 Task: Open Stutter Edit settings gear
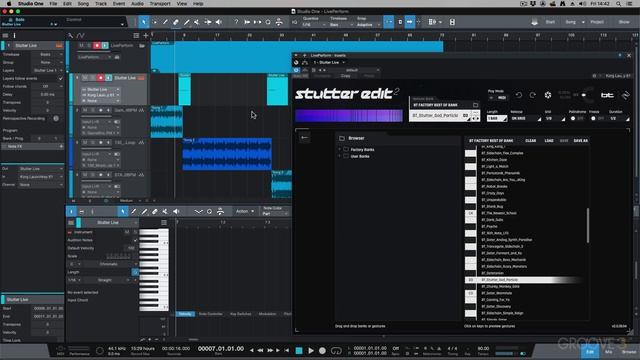click(x=548, y=95)
